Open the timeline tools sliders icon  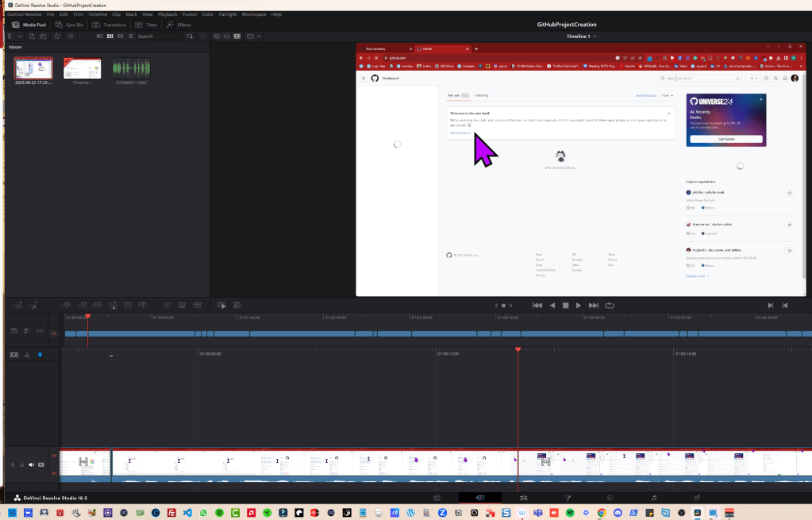coord(237,305)
